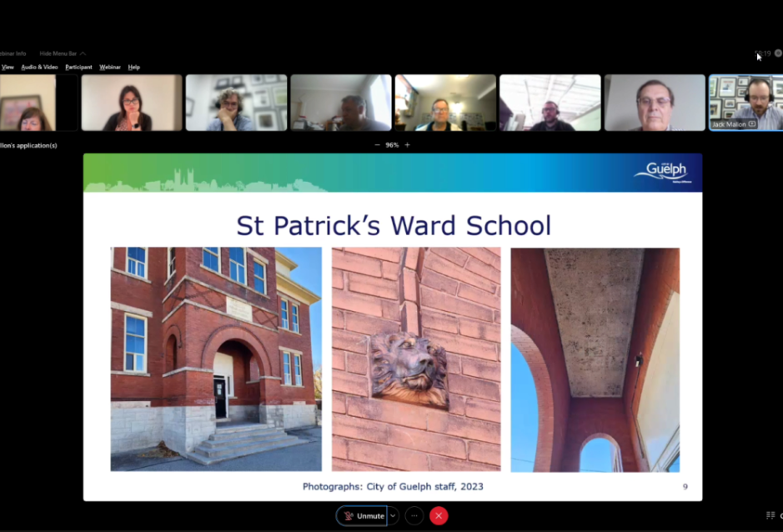Click the 96% zoom level indicator

392,145
